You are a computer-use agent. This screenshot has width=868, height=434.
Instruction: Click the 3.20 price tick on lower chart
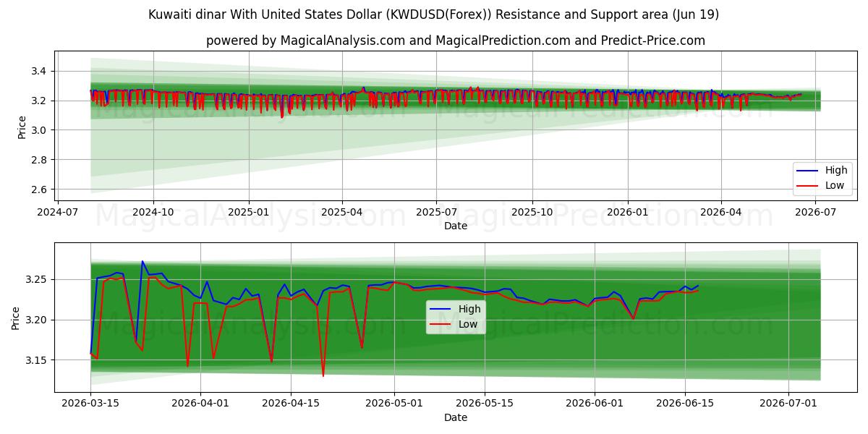point(36,320)
